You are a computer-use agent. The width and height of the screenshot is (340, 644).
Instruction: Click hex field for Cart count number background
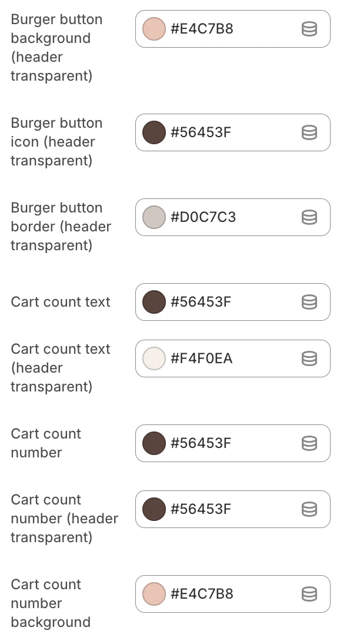(x=202, y=594)
